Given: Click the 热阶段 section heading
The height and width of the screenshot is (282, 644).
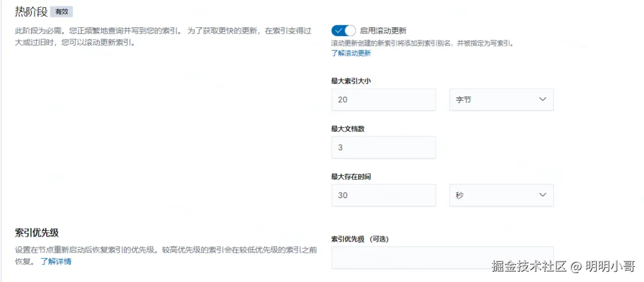Looking at the screenshot, I should 31,11.
